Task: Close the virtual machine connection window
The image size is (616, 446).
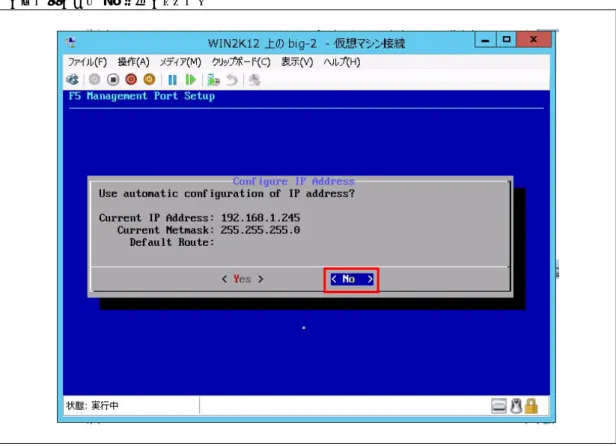Action: (534, 40)
